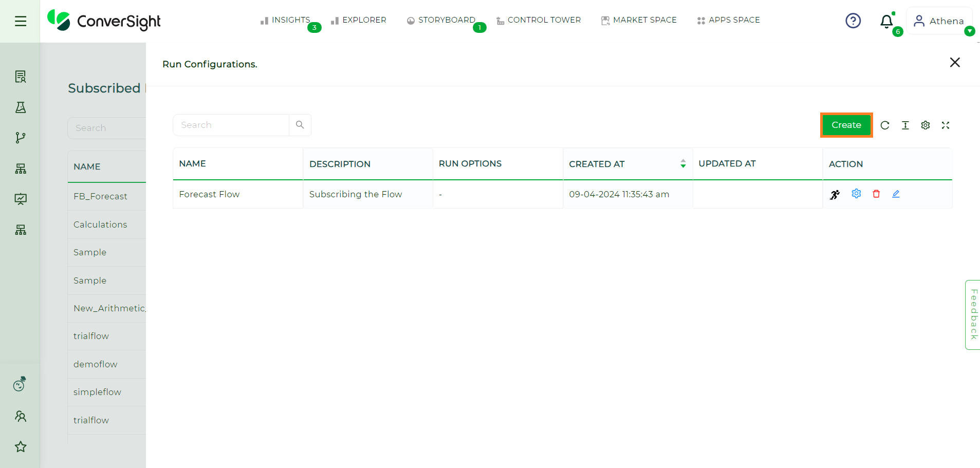Open the monitor chart sidebar icon
This screenshot has height=468, width=980.
point(21,199)
